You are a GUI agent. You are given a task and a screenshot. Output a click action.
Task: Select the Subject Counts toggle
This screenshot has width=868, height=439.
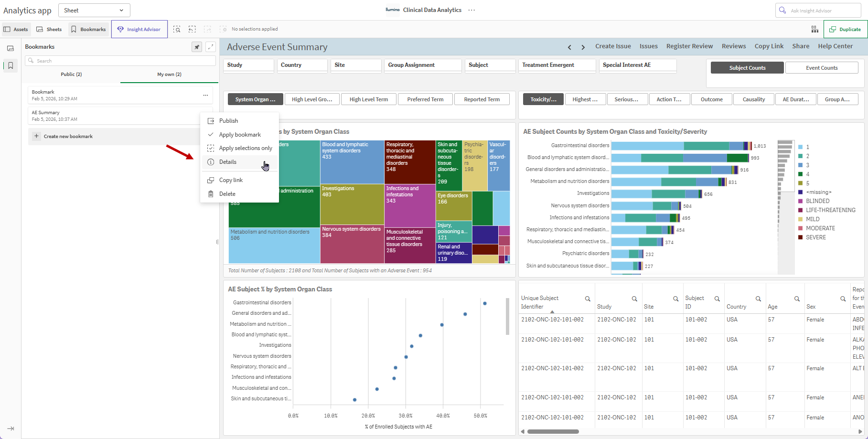click(747, 68)
